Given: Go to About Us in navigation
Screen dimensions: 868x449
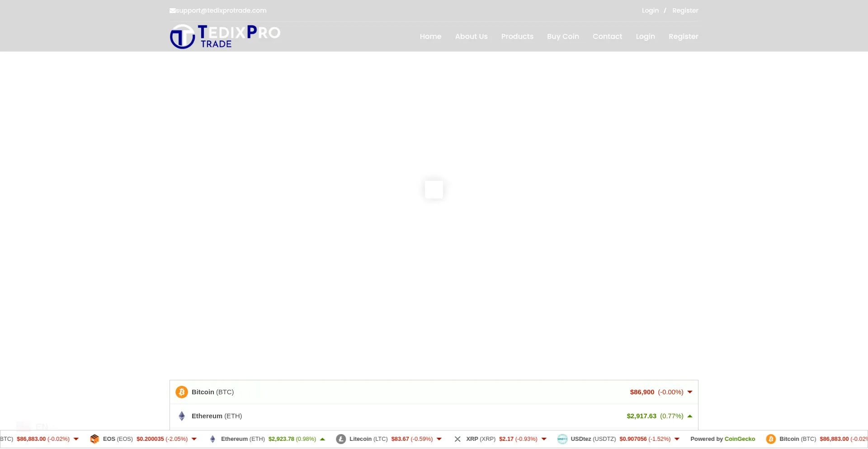Looking at the screenshot, I should pyautogui.click(x=471, y=37).
